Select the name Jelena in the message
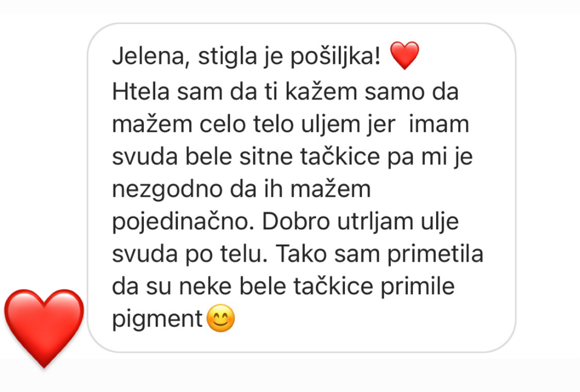This screenshot has height=392, width=580. pos(151,57)
